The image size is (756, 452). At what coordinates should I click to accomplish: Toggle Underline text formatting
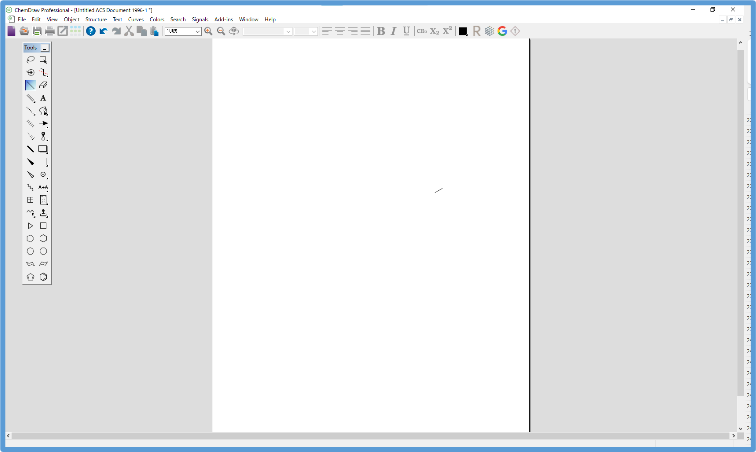pos(406,31)
